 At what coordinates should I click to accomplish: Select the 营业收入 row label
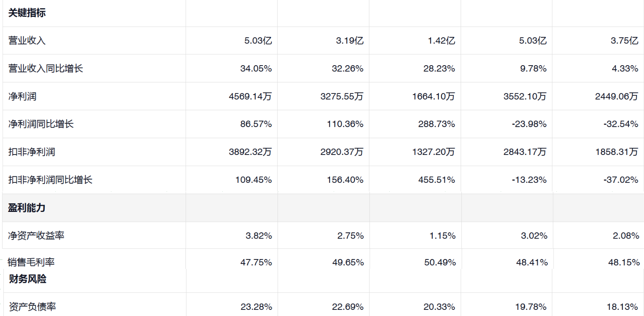pos(27,41)
